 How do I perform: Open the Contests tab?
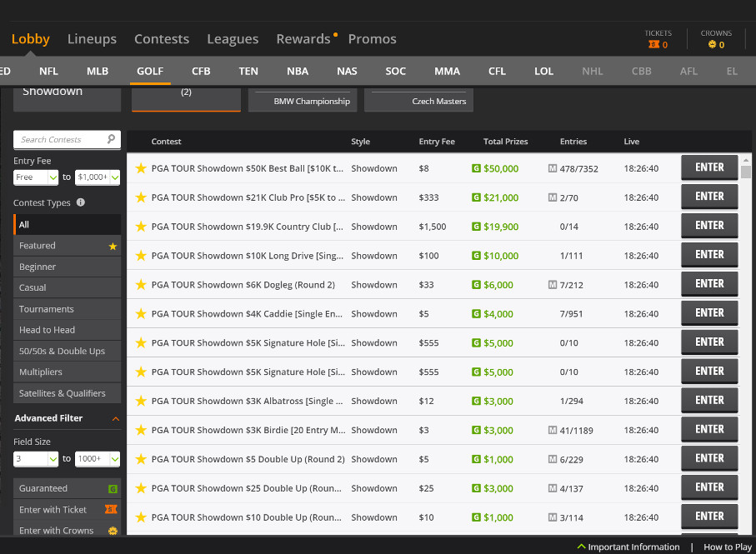(x=162, y=38)
